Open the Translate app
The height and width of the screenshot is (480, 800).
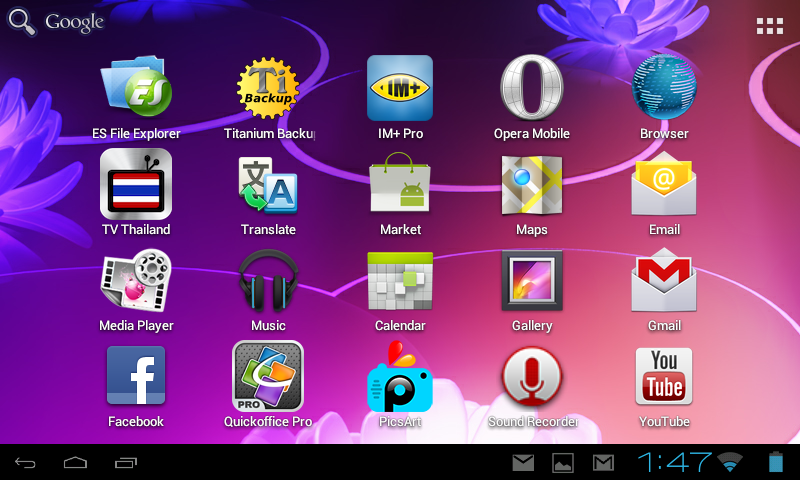click(268, 185)
